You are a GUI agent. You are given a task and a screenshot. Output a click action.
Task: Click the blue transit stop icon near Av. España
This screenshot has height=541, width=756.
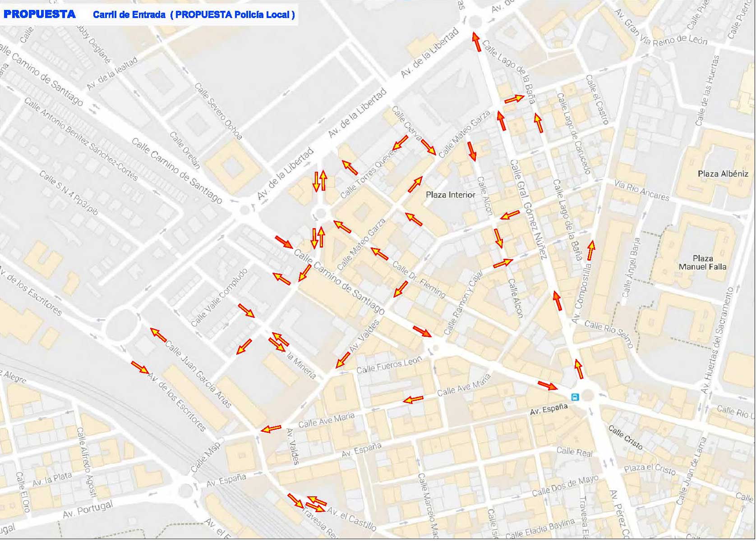[575, 397]
